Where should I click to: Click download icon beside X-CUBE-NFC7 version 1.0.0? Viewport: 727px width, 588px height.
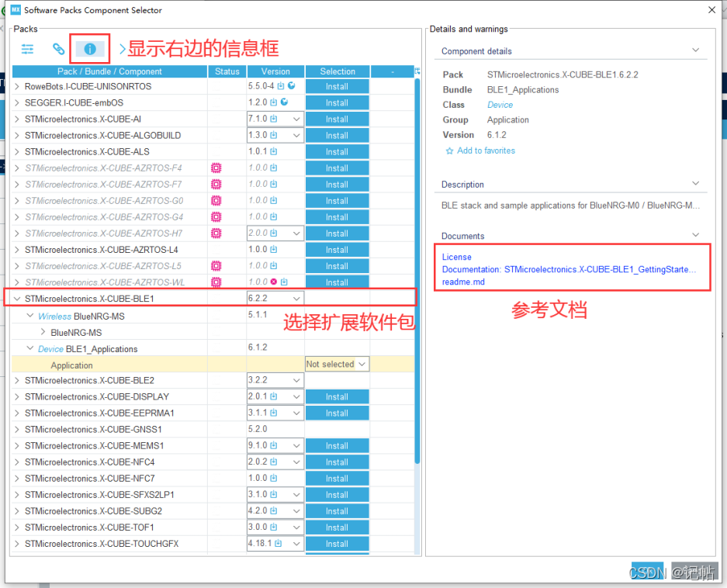274,478
